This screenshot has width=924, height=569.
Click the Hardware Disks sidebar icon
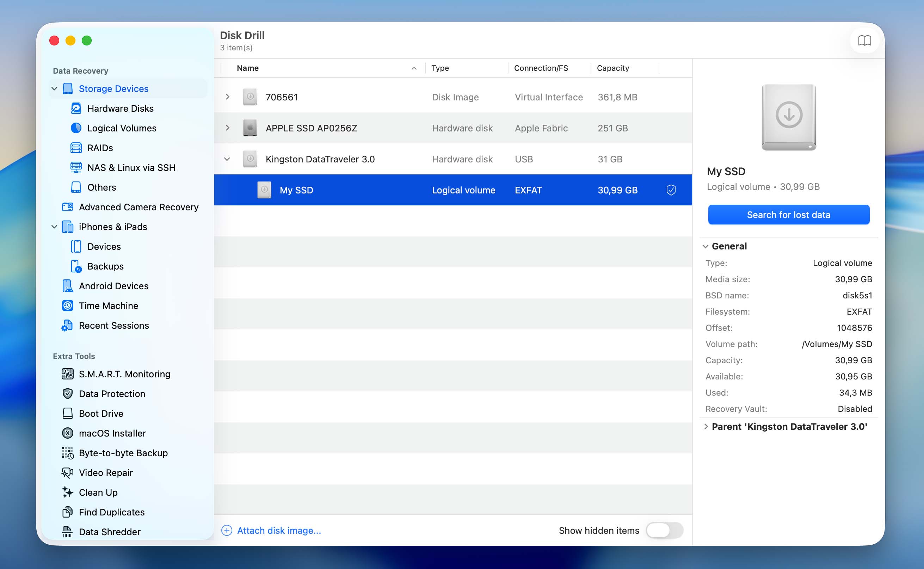coord(76,109)
